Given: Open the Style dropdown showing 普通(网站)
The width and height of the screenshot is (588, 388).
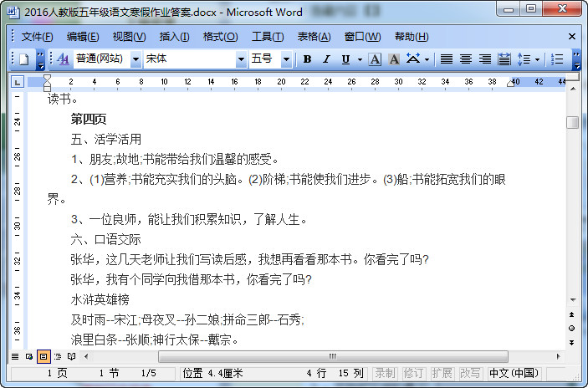Looking at the screenshot, I should (x=135, y=59).
